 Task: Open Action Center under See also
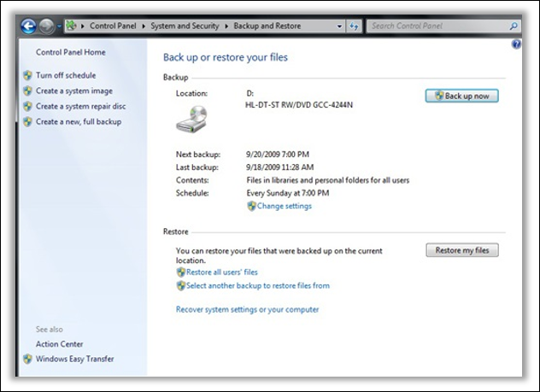click(x=59, y=344)
